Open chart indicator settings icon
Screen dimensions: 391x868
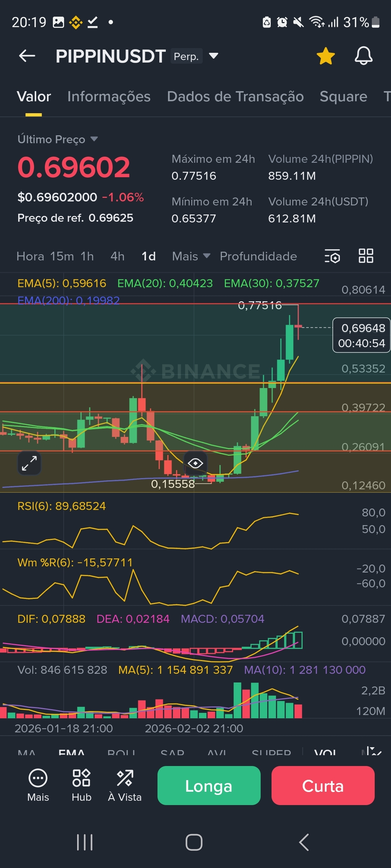(x=332, y=256)
